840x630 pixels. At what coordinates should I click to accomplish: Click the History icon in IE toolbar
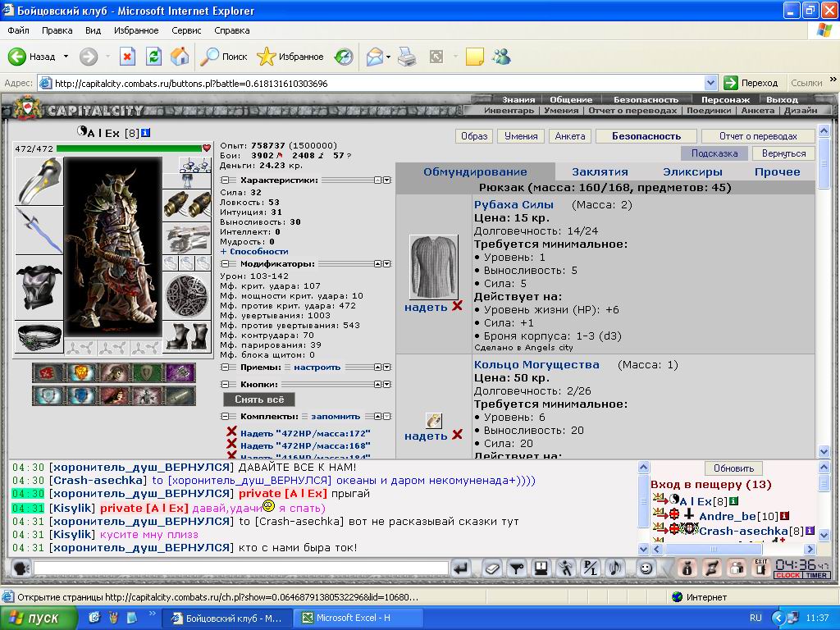click(x=344, y=57)
